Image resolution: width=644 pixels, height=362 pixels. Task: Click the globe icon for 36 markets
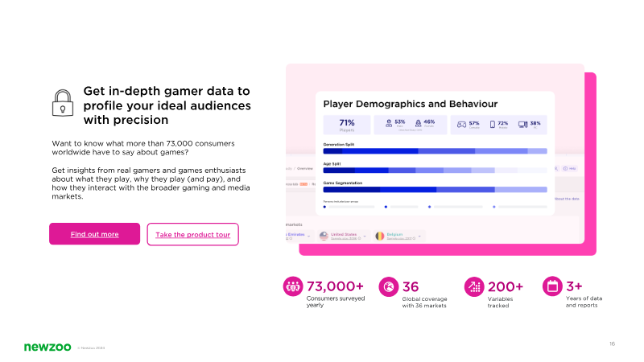[x=389, y=286]
